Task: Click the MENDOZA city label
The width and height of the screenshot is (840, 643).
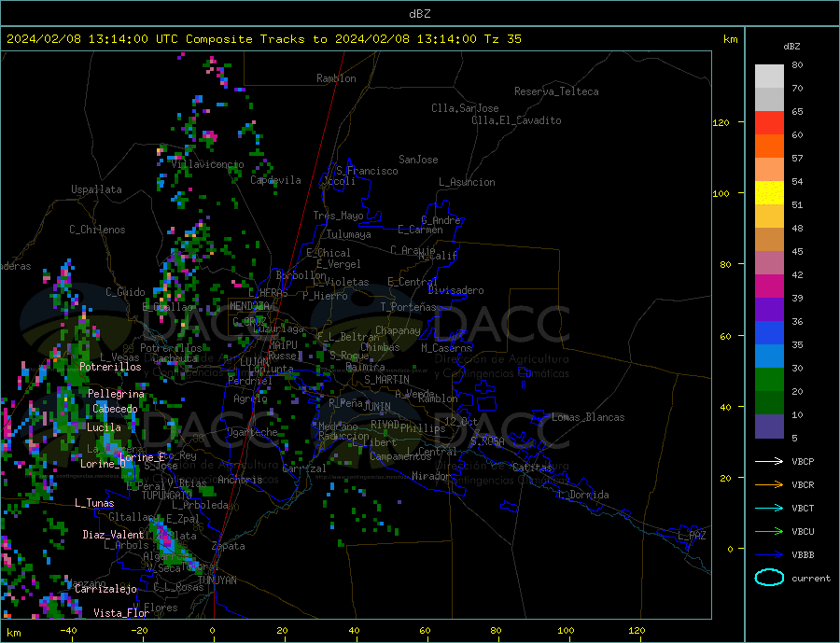Action: [249, 306]
